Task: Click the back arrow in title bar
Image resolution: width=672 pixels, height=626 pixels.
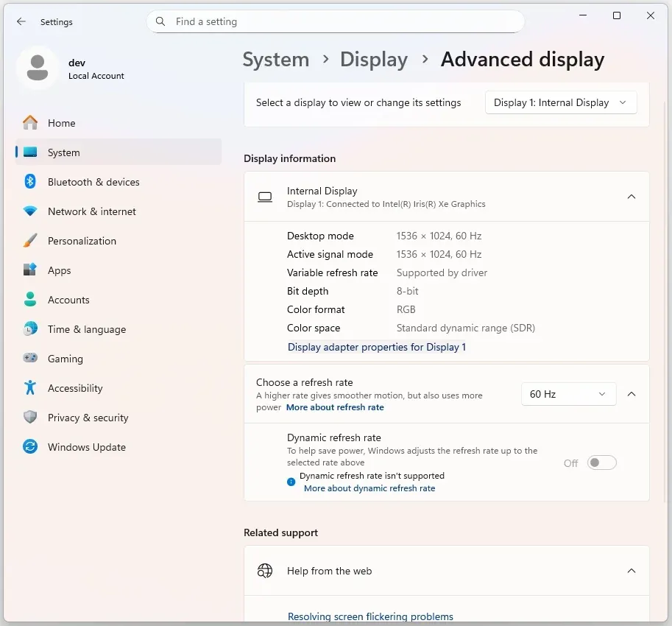Action: tap(21, 22)
